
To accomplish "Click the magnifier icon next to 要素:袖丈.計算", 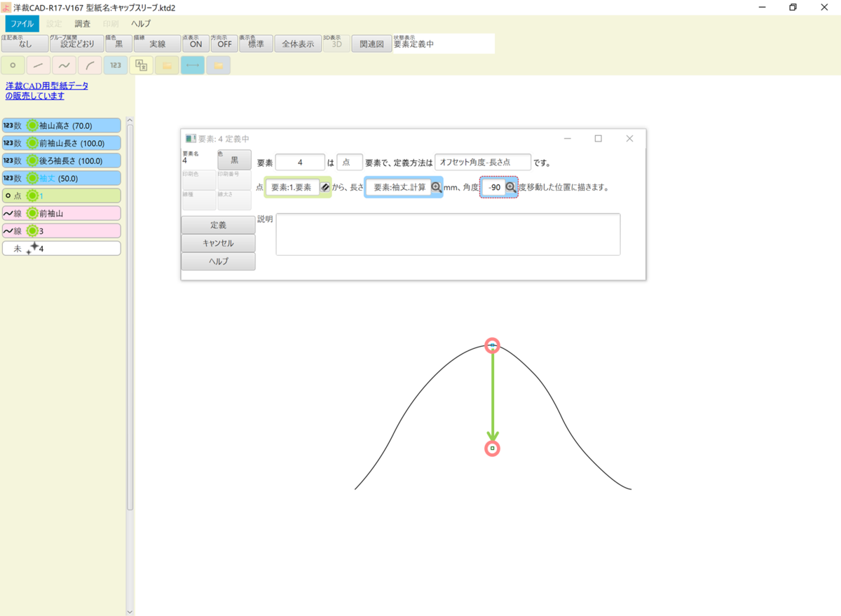I will point(436,187).
